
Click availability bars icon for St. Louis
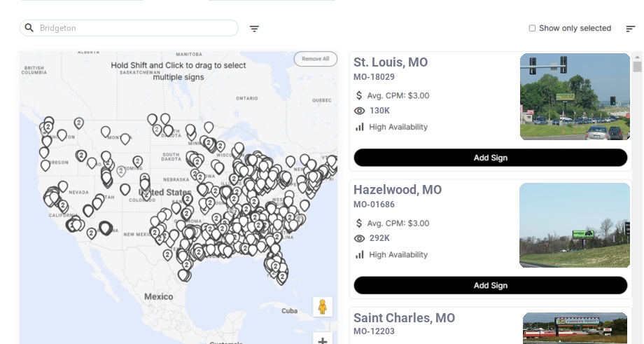[x=360, y=127]
